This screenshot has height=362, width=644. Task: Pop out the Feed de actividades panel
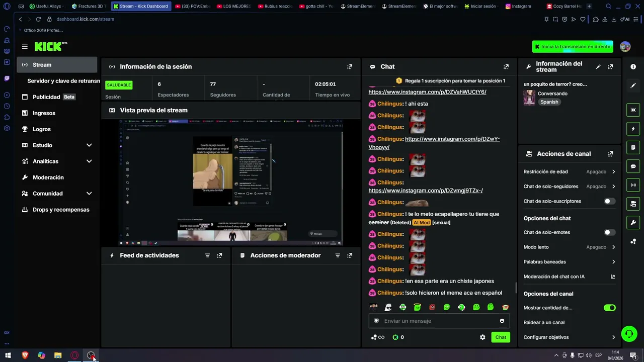(219, 255)
